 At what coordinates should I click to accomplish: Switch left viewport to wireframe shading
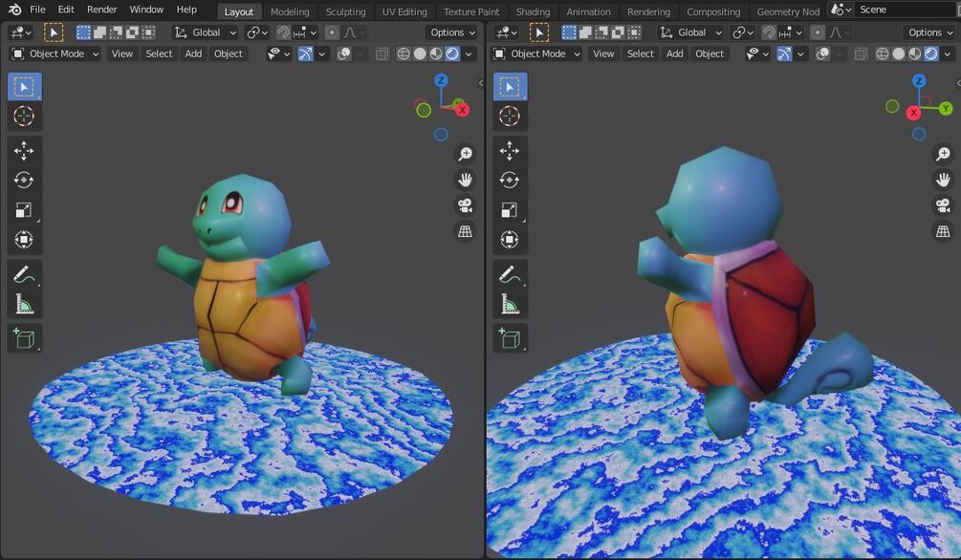pos(404,54)
